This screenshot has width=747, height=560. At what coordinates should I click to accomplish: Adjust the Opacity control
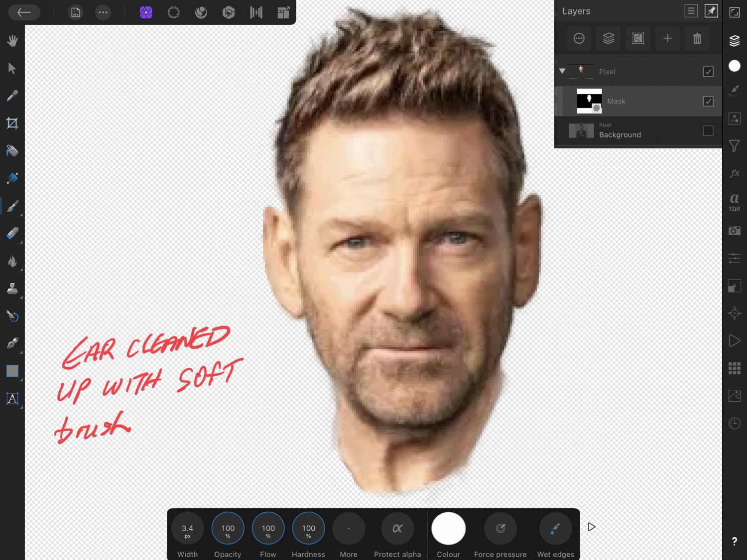pyautogui.click(x=228, y=529)
